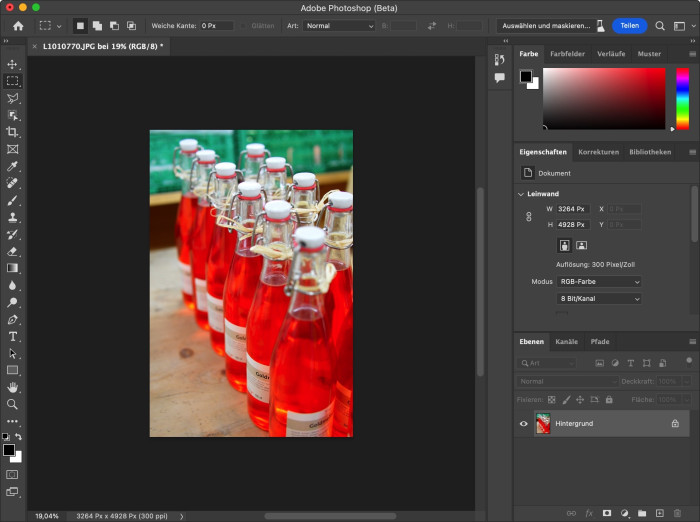Open the Korrekturen tab
700x522 pixels.
click(x=598, y=152)
